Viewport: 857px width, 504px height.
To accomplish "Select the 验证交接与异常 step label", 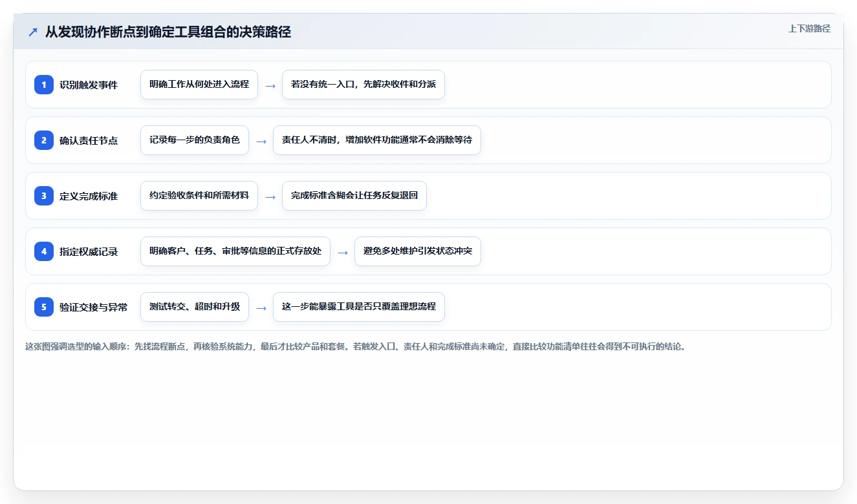I will pyautogui.click(x=94, y=307).
